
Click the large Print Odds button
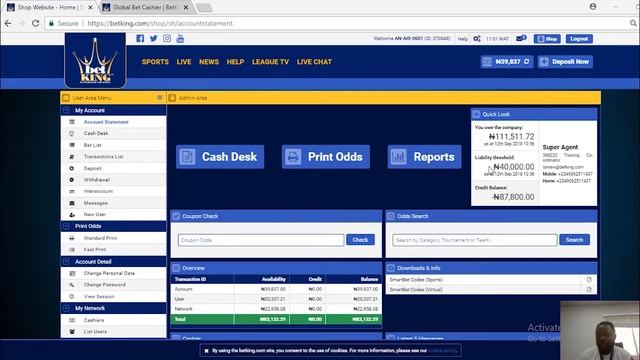pos(326,157)
